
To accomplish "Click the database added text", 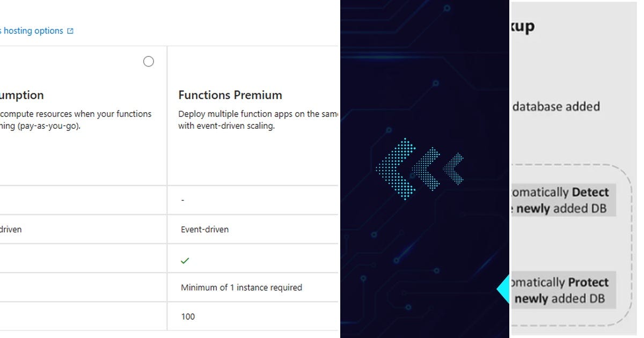I will coord(556,106).
